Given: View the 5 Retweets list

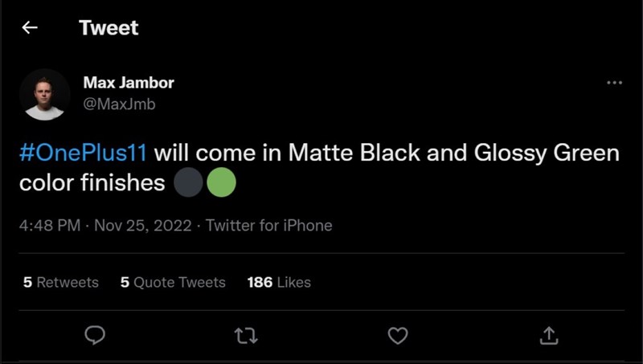Looking at the screenshot, I should click(x=61, y=282).
